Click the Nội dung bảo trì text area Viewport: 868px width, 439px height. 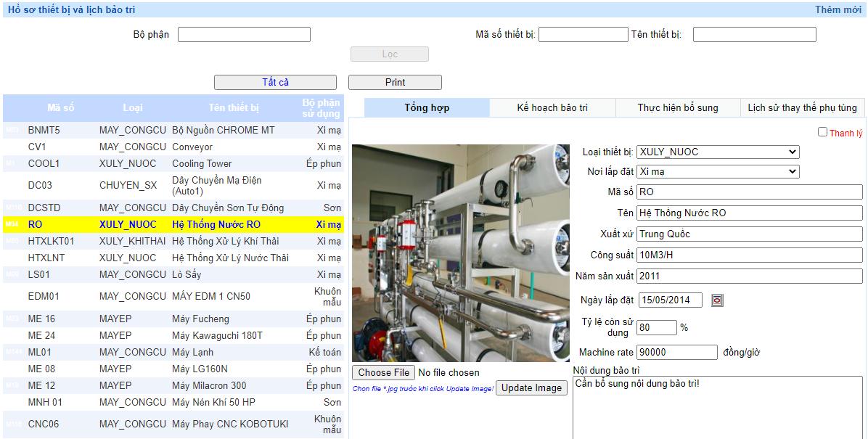(x=717, y=406)
